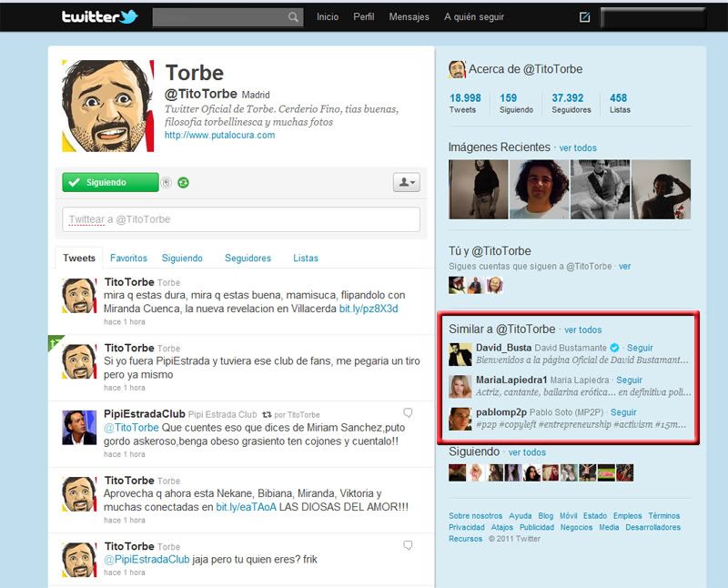728x588 pixels.
Task: Open the recent image of person seated in a vest
Action: click(601, 189)
